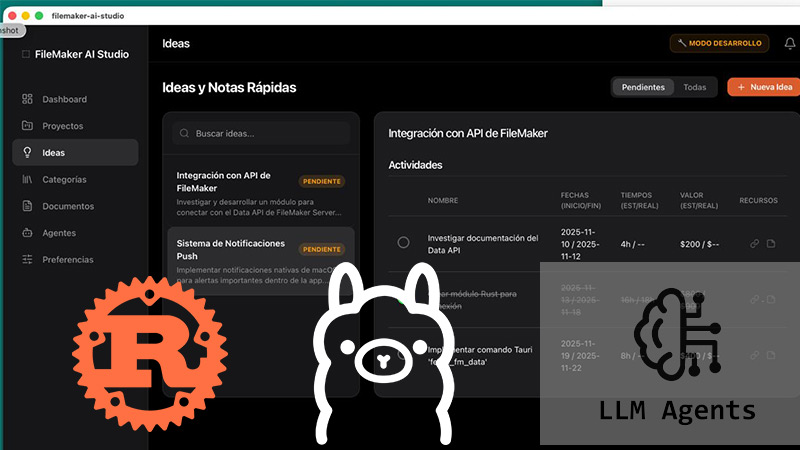Click the Categorías library icon
The width and height of the screenshot is (800, 450).
pos(27,179)
